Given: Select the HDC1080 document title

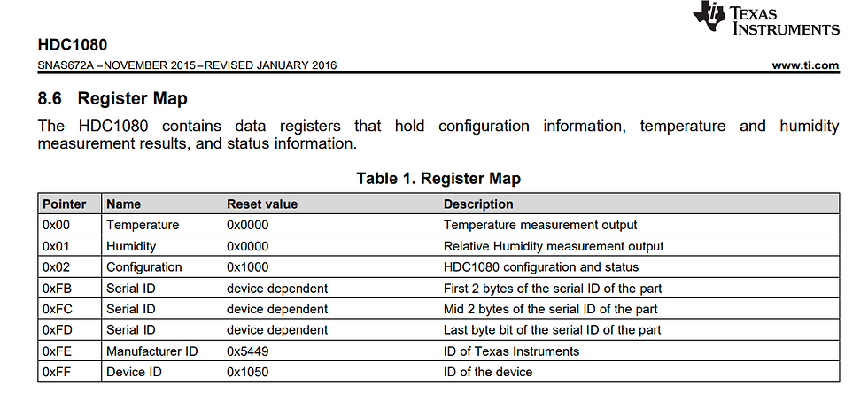Looking at the screenshot, I should coord(73,44).
